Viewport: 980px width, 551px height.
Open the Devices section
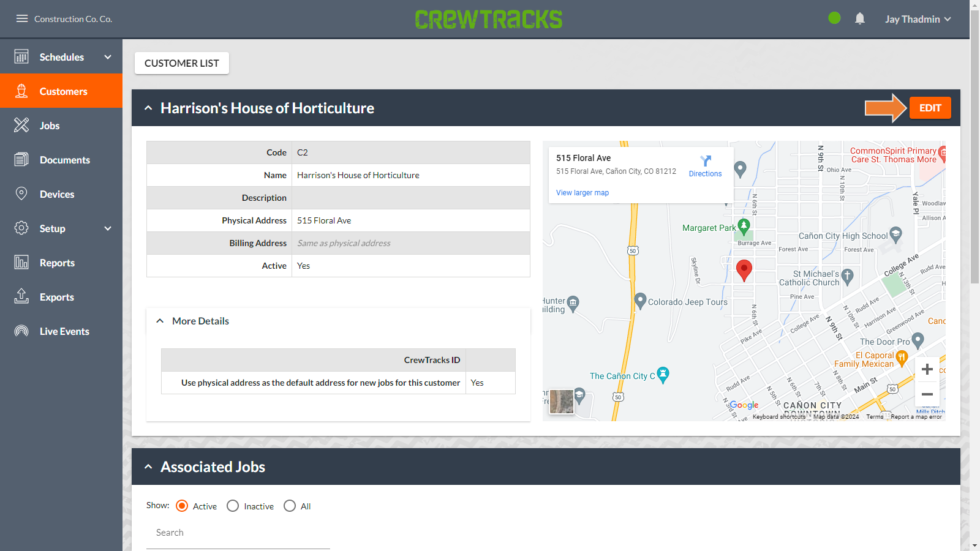click(61, 194)
